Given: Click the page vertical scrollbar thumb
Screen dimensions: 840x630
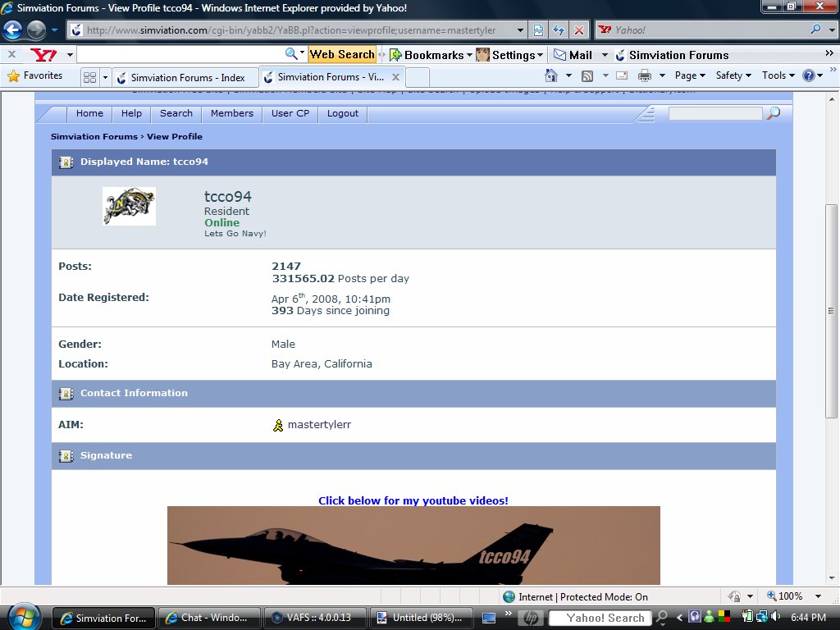Looking at the screenshot, I should 831,311.
